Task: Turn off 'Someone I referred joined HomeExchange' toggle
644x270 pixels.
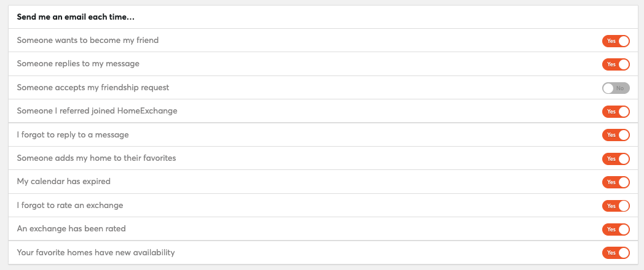Action: tap(616, 112)
